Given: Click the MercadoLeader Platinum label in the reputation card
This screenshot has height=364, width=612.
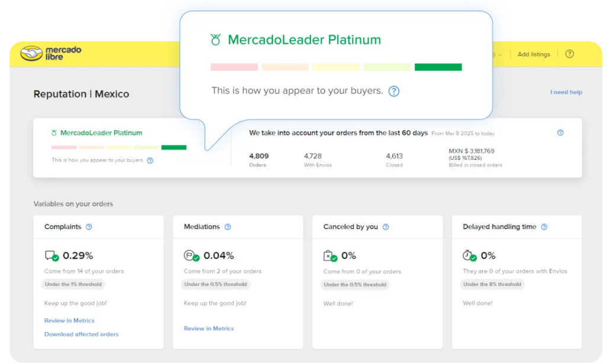Looking at the screenshot, I should pos(101,133).
